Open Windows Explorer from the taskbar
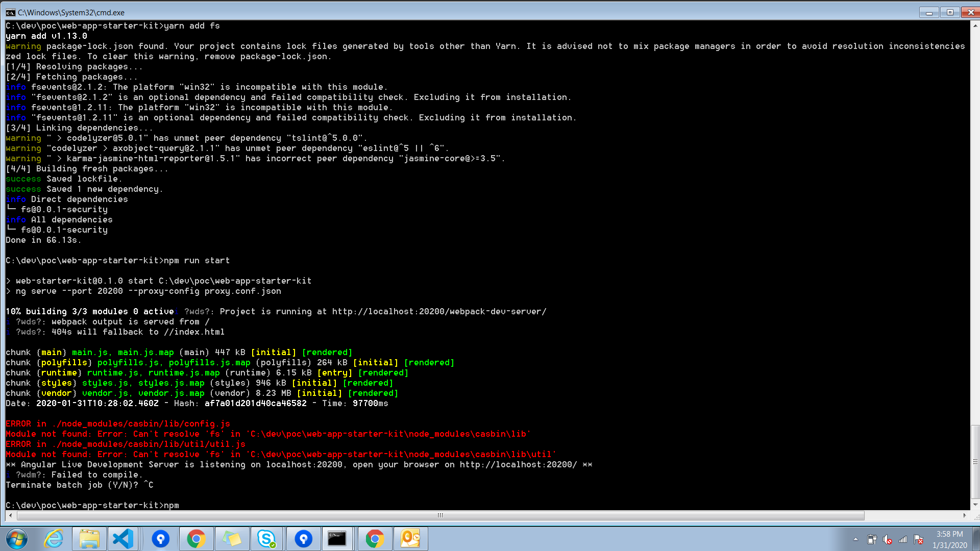980x551 pixels. pyautogui.click(x=89, y=539)
